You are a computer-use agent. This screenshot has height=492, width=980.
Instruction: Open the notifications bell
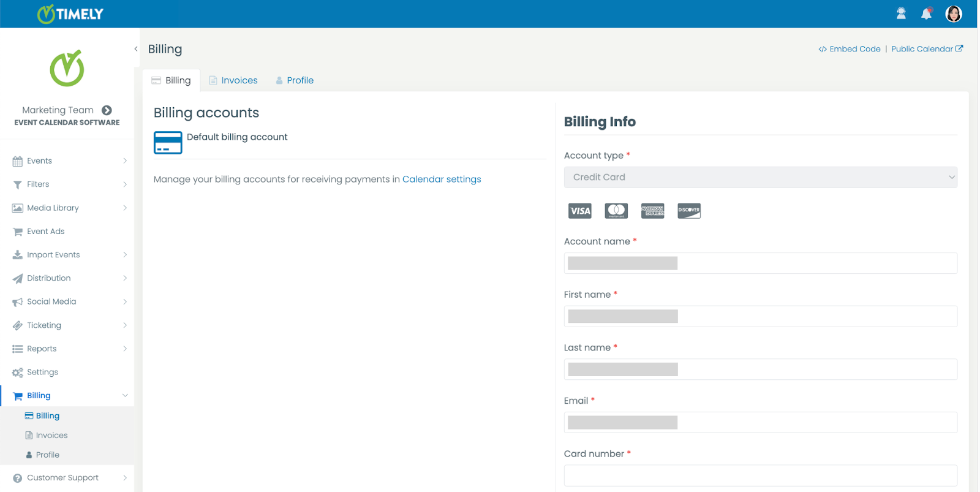(x=927, y=13)
